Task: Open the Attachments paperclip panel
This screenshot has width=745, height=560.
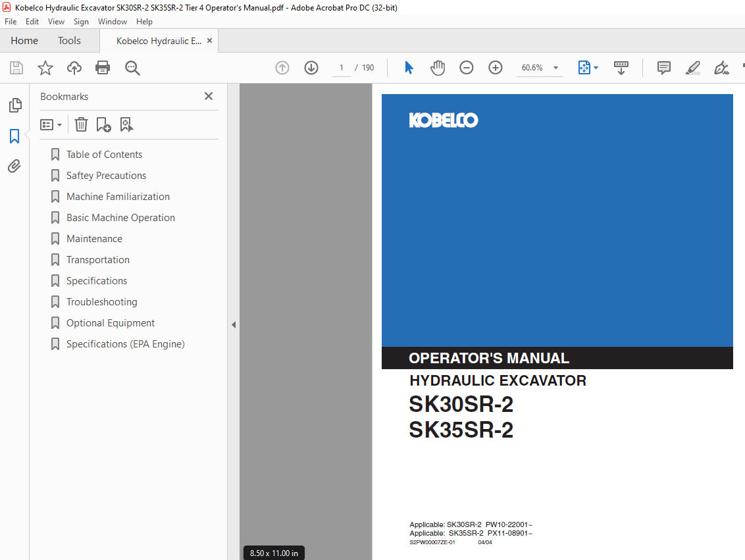Action: 14,166
